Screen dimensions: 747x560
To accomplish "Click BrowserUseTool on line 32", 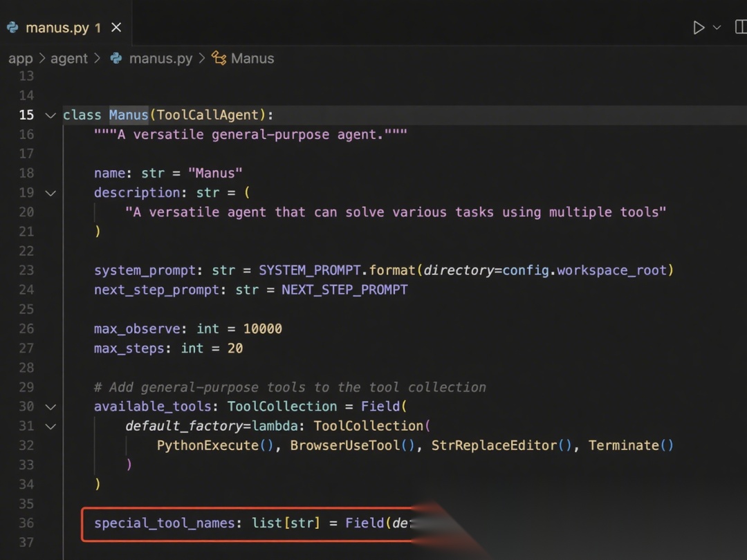I will click(x=345, y=446).
